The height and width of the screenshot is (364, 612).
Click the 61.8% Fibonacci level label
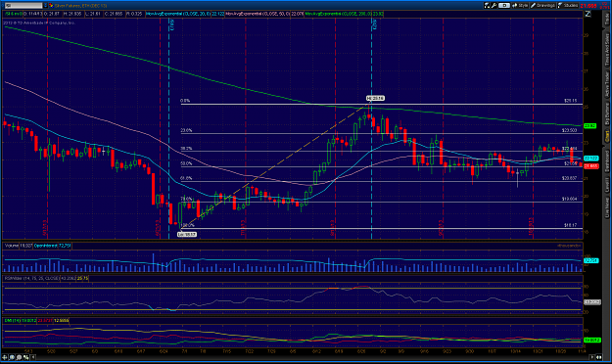186,178
